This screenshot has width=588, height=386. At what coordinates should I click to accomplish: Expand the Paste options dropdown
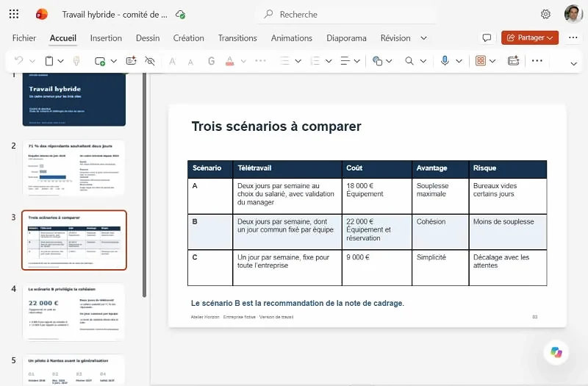61,61
